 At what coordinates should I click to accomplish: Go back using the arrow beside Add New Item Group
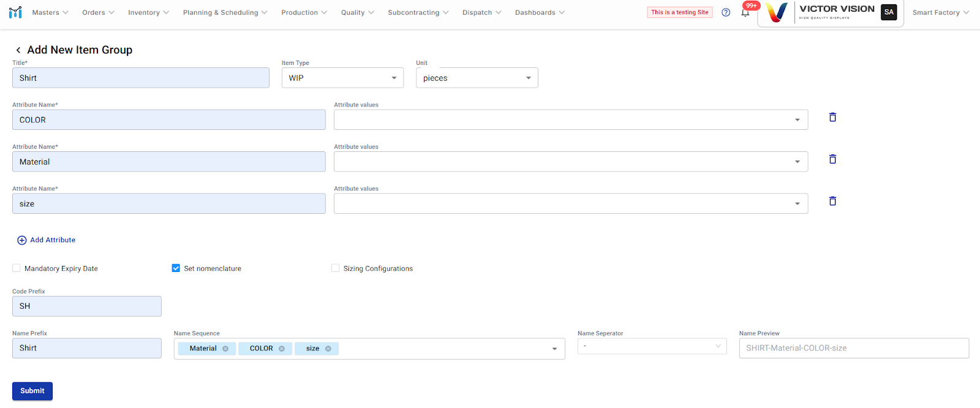pyautogui.click(x=18, y=50)
